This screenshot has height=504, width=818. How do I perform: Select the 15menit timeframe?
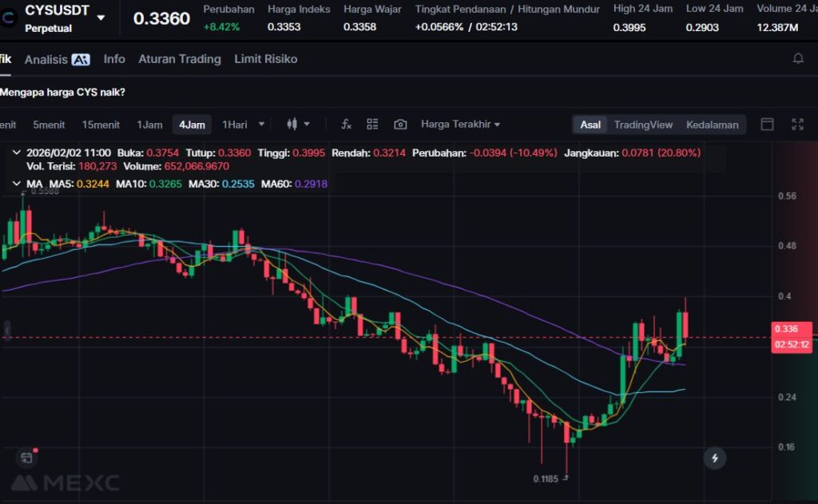[x=101, y=125]
